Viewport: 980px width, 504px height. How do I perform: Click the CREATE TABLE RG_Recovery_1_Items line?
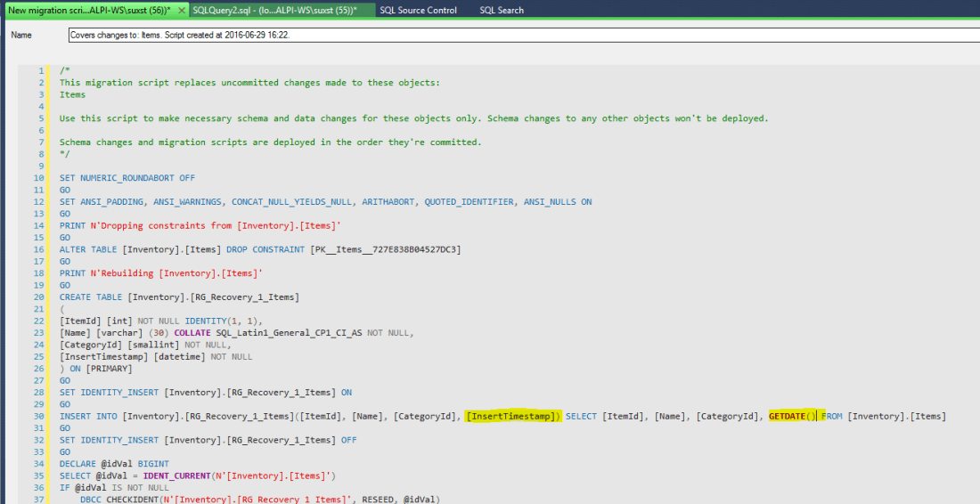tap(179, 297)
